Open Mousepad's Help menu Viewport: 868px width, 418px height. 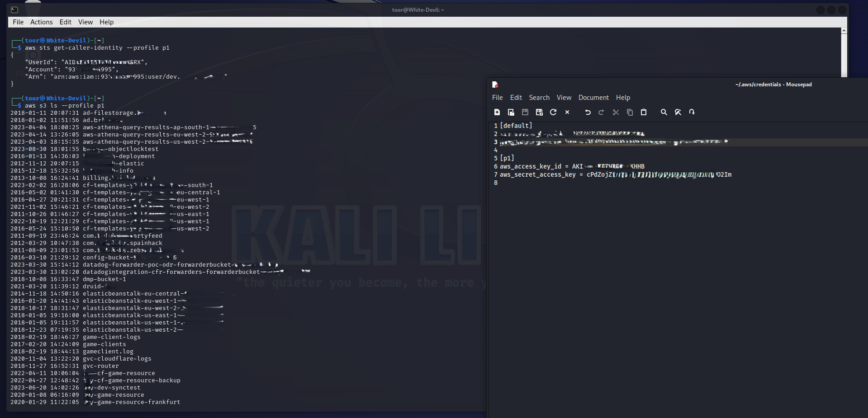(x=623, y=98)
